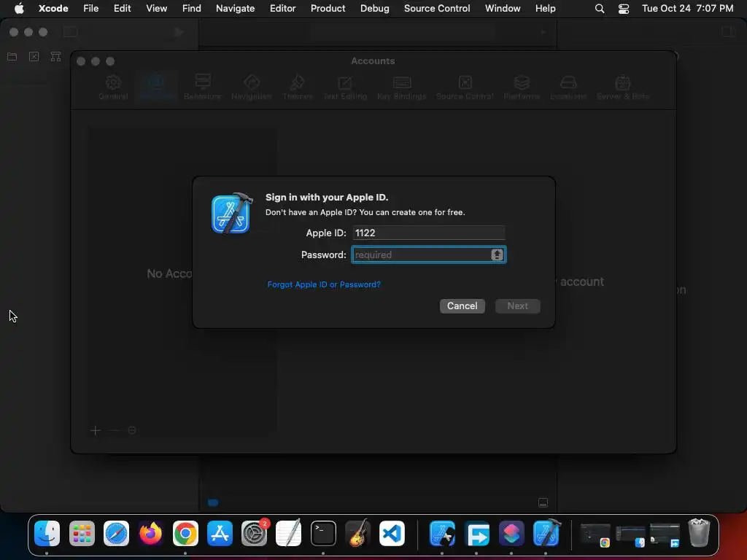Open the Debug menu
Screen dimensions: 747x560
(x=374, y=9)
